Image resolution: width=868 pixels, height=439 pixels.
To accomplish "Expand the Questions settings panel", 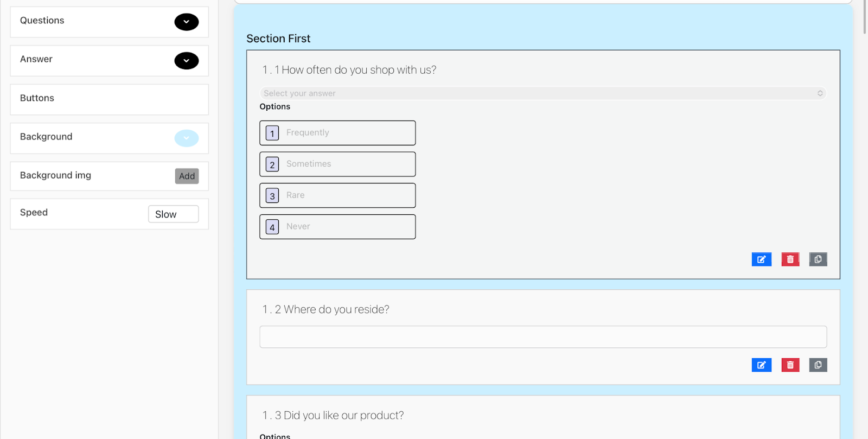I will [x=186, y=22].
